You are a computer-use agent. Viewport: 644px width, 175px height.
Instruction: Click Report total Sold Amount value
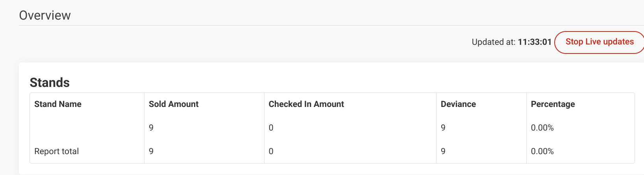tap(151, 151)
